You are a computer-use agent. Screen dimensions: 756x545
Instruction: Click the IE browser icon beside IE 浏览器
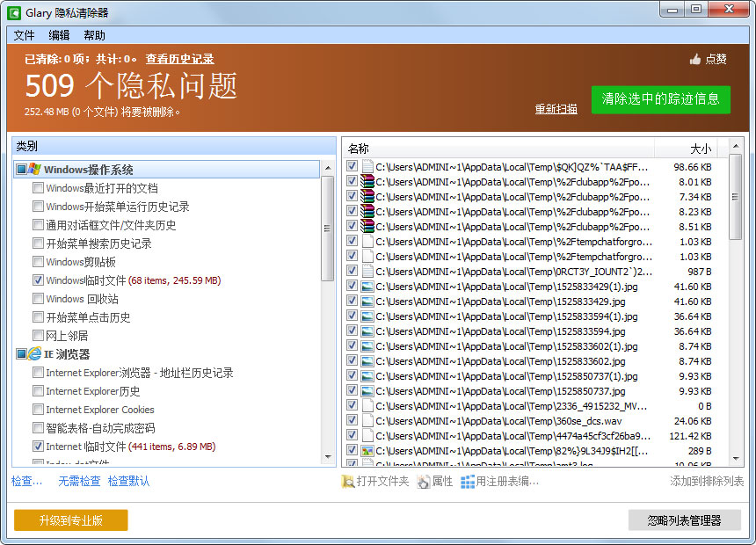click(34, 353)
